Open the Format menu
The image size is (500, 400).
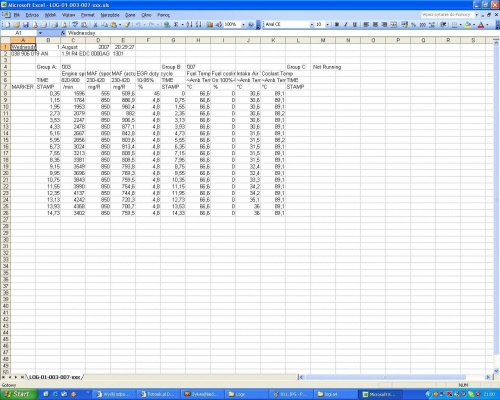(x=88, y=15)
